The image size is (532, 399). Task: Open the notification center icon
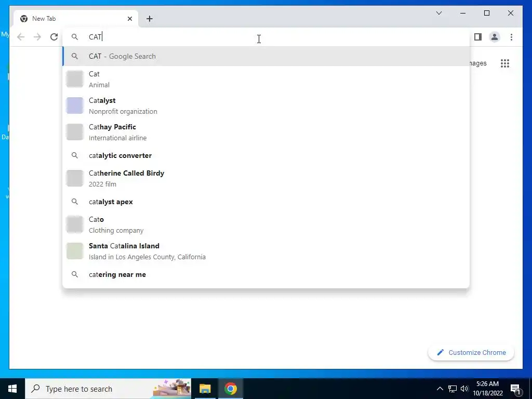[516, 389]
